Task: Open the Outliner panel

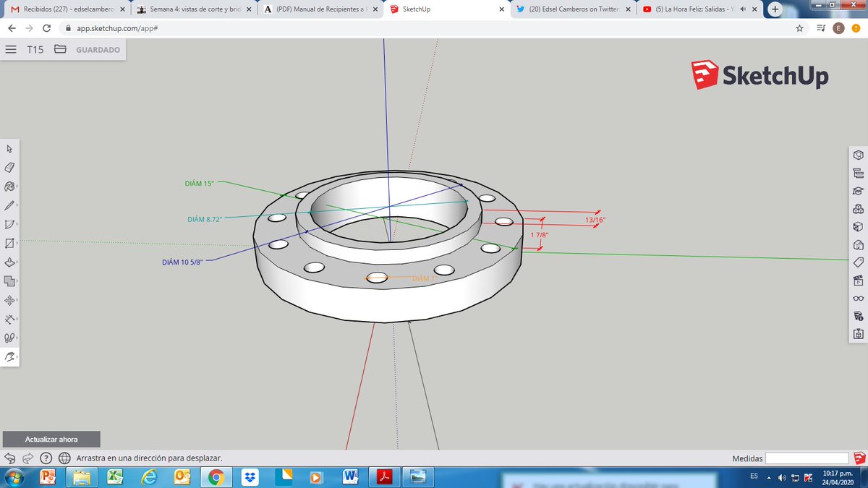Action: click(x=858, y=173)
